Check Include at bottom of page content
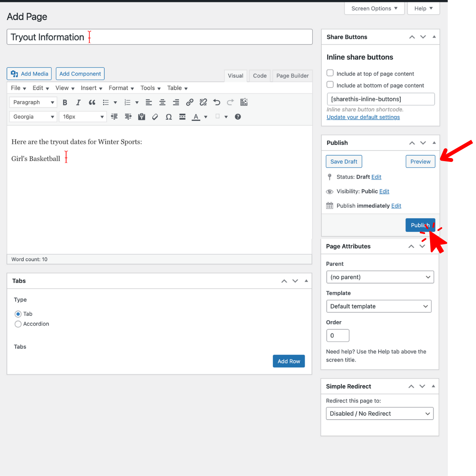This screenshot has width=476, height=476. pyautogui.click(x=330, y=85)
